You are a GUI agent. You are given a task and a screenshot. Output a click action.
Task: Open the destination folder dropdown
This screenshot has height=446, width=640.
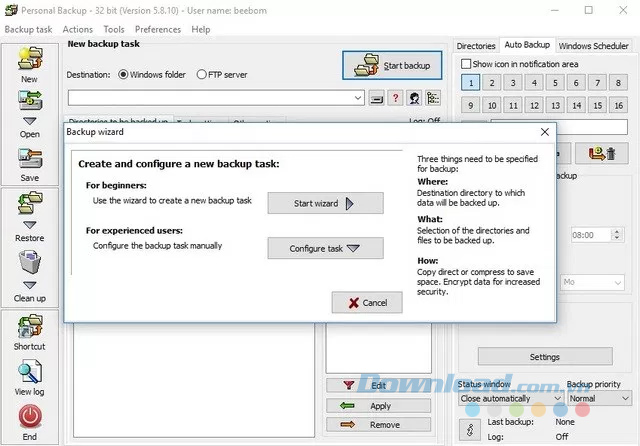point(358,98)
